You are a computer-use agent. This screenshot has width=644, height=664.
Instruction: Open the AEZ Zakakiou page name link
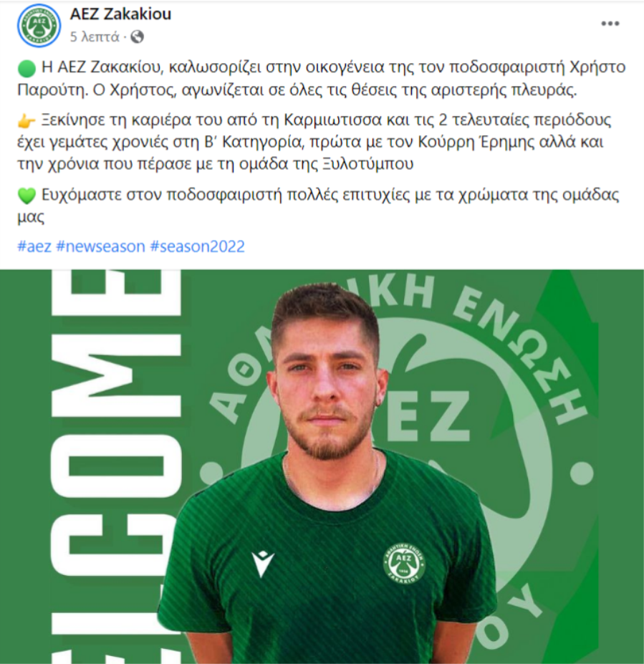(x=120, y=14)
